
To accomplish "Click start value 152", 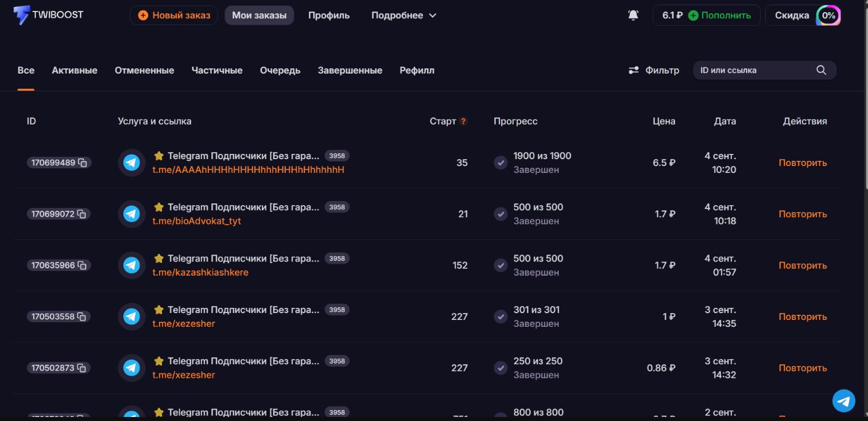I will click(460, 265).
